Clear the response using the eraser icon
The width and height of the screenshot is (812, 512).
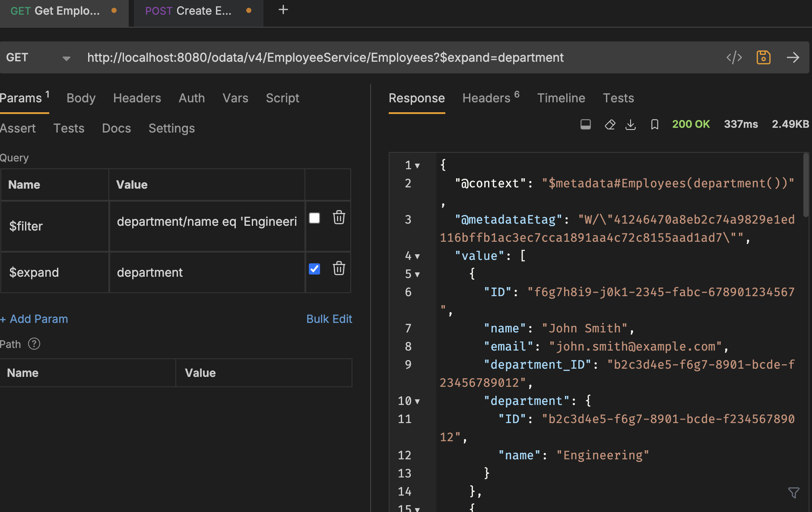click(x=610, y=124)
